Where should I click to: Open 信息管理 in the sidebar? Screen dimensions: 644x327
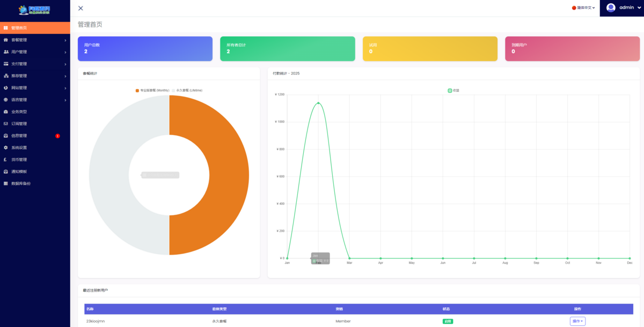[x=35, y=136]
